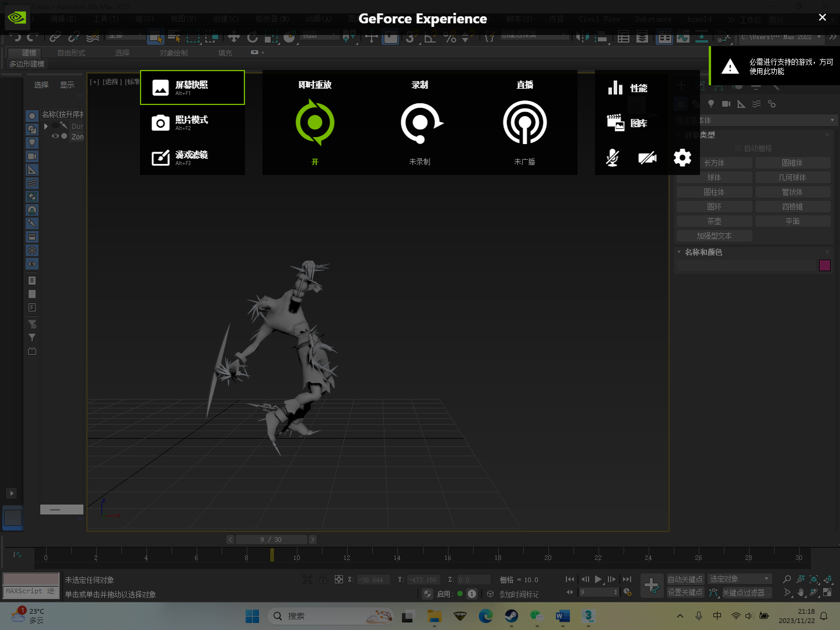
Task: Click the time slider showing 9 / 30
Action: (271, 540)
